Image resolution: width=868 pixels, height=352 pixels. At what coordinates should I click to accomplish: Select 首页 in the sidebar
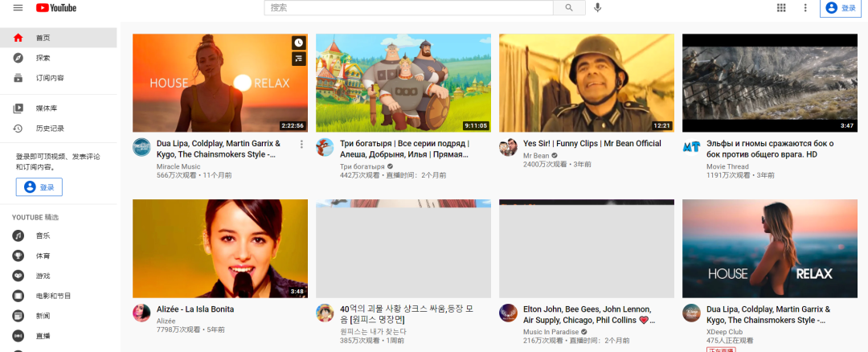point(58,38)
